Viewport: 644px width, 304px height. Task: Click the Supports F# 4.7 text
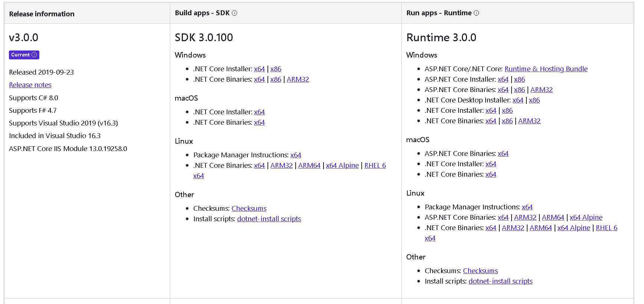click(x=33, y=110)
